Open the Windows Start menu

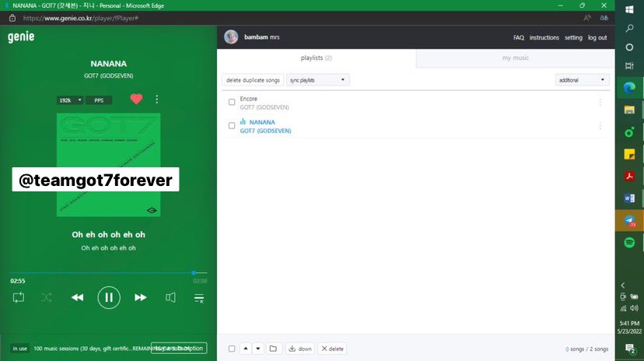pos(629,9)
